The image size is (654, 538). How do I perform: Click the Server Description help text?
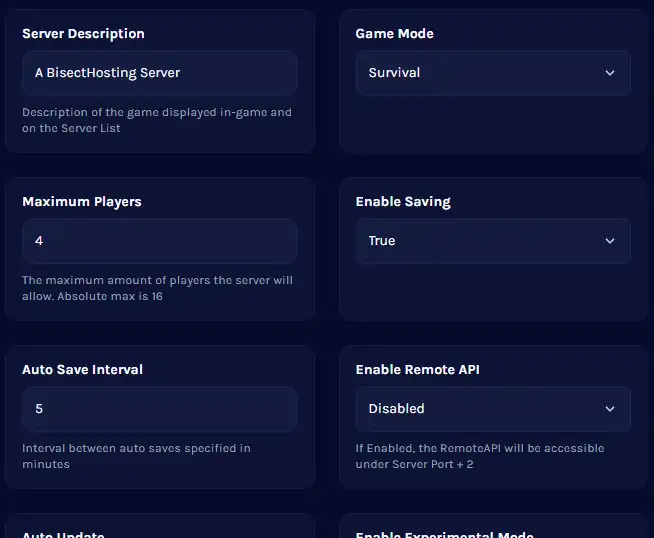point(157,120)
